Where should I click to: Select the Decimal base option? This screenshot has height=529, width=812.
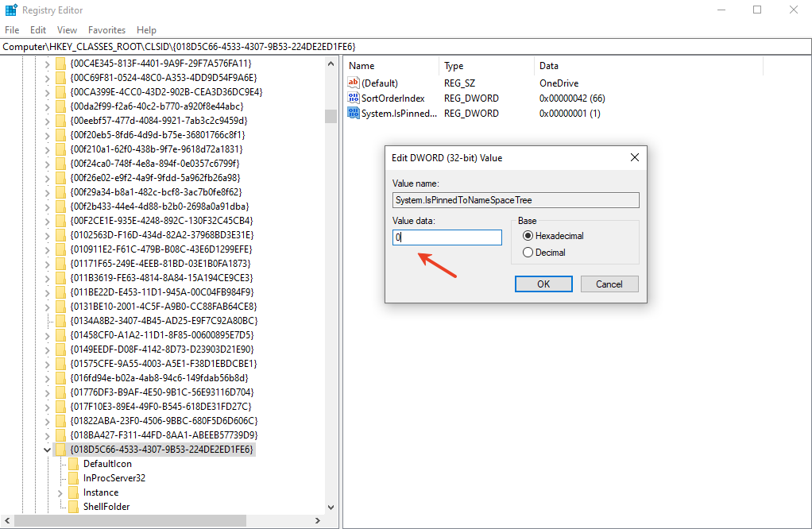click(528, 252)
